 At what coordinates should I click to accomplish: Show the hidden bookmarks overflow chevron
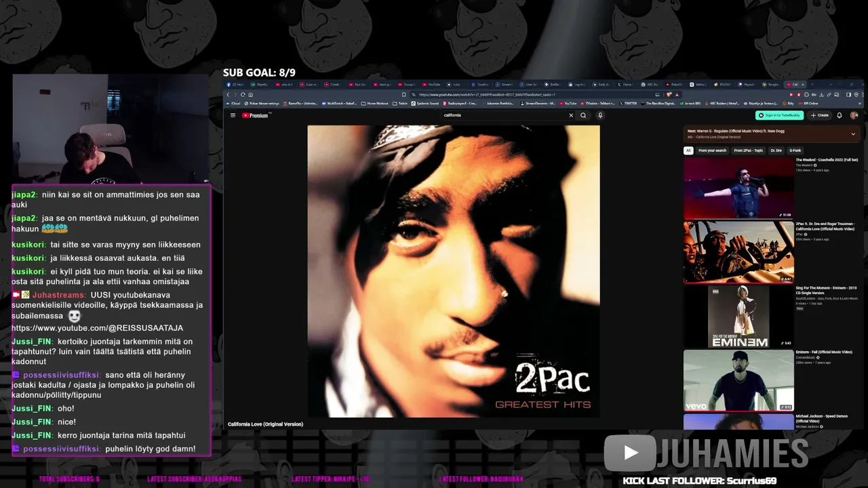[x=860, y=103]
